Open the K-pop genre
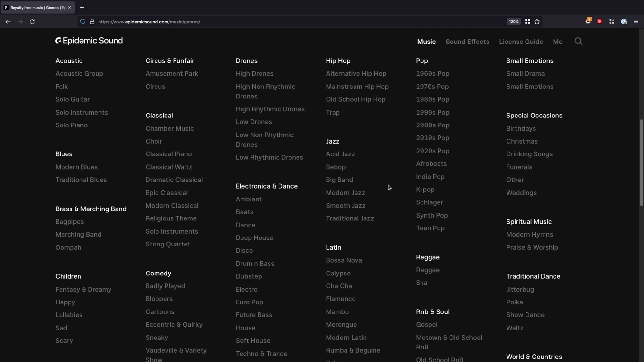The width and height of the screenshot is (644, 362). (425, 190)
